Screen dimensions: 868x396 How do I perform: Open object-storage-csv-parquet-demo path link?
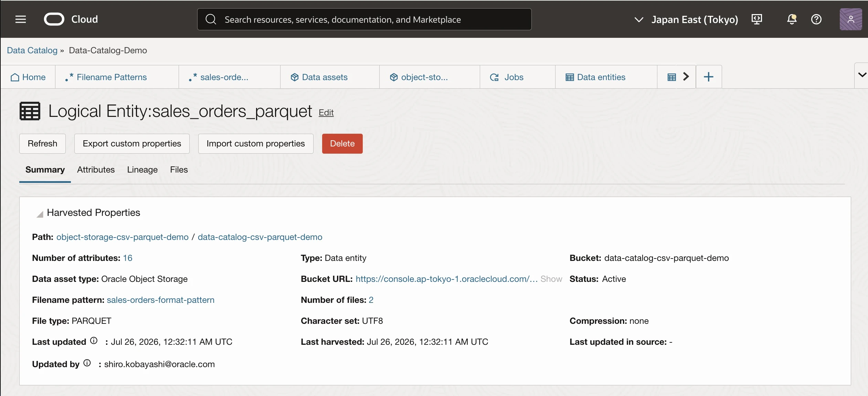pyautogui.click(x=123, y=237)
